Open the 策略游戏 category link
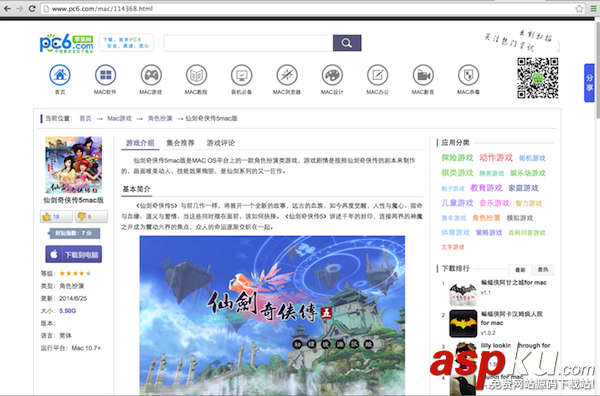Viewport: 600px width, 396px height. [489, 232]
